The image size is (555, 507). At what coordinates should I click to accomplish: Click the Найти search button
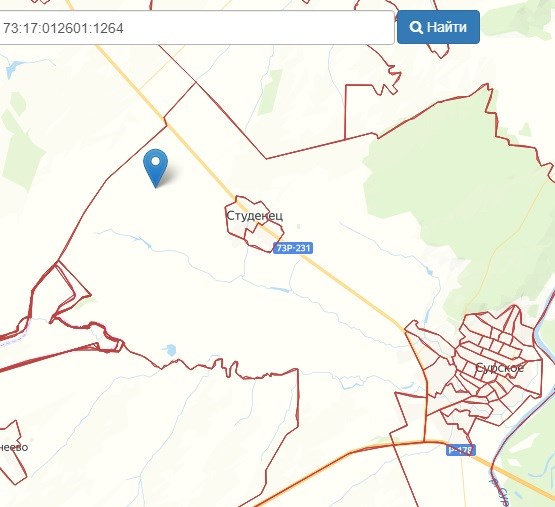pyautogui.click(x=438, y=27)
